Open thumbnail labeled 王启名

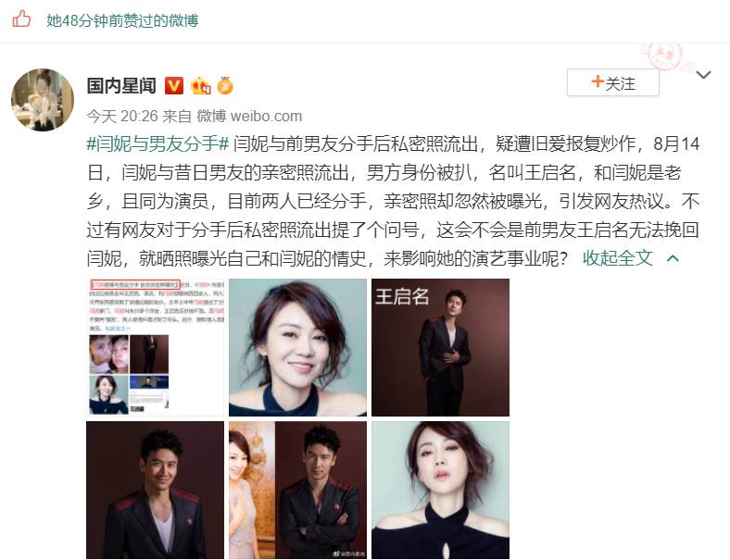coord(440,347)
